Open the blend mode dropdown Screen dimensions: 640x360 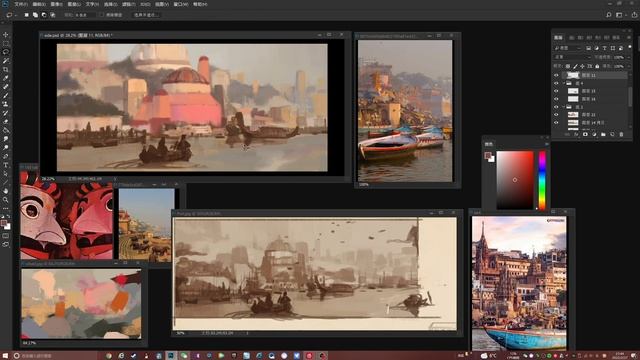pos(573,57)
